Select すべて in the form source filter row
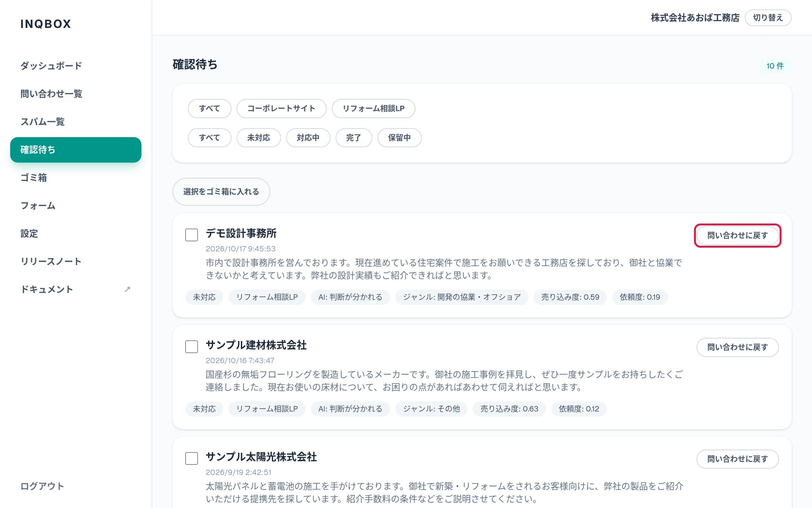This screenshot has width=812, height=508. pos(209,109)
